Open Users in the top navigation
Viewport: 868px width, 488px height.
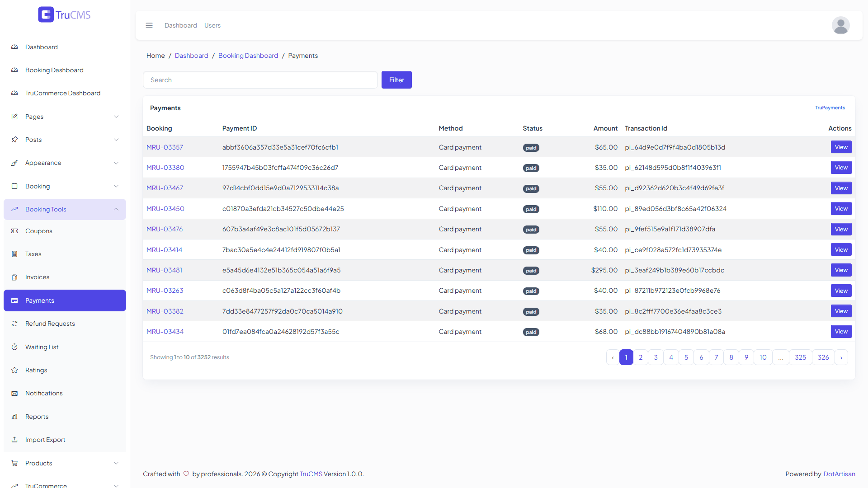[x=212, y=25]
